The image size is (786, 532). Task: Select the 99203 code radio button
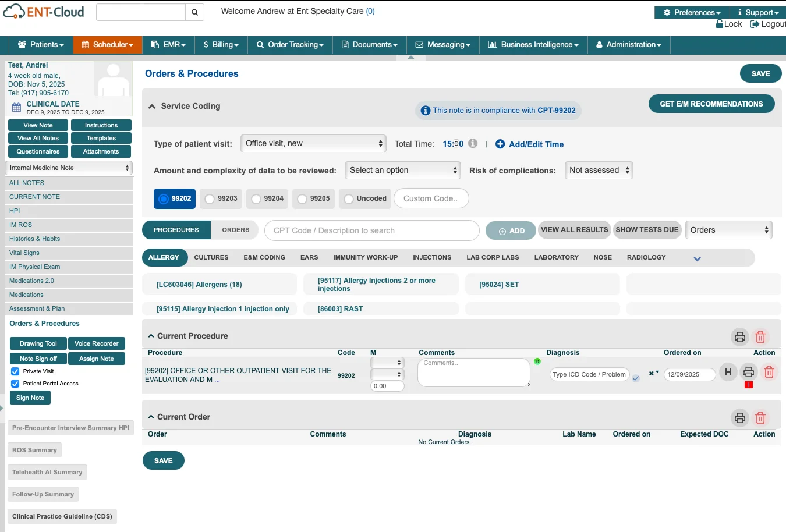click(x=210, y=199)
